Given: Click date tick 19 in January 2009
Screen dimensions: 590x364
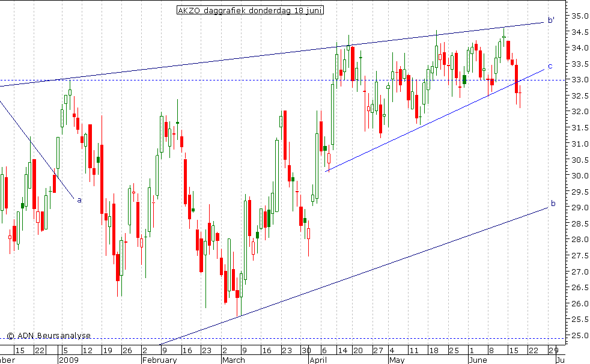Looking at the screenshot, I should point(108,350).
